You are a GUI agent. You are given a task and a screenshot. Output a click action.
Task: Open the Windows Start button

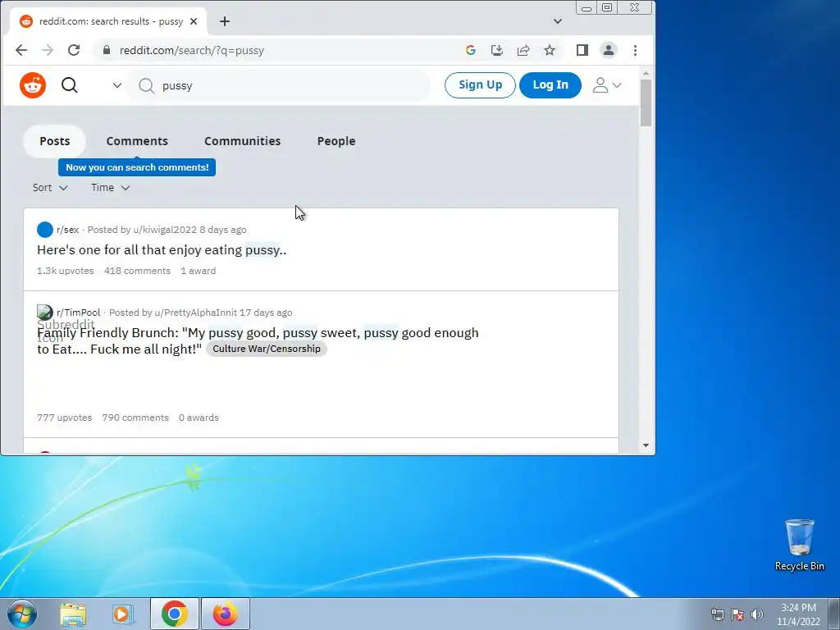[x=21, y=614]
